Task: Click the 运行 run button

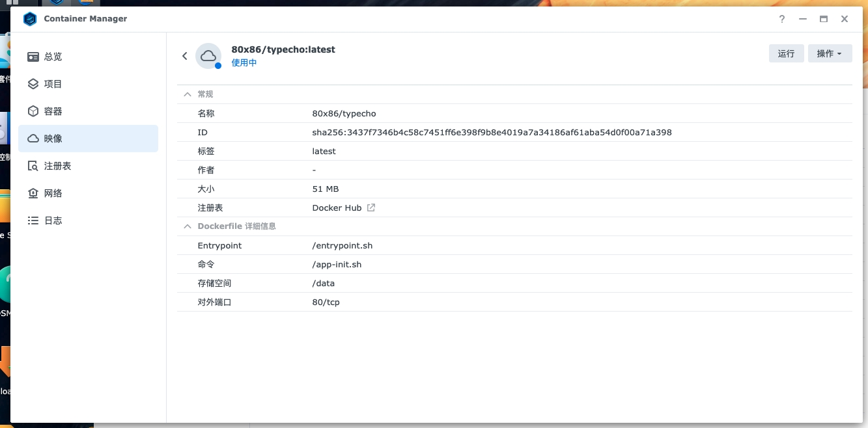Action: (x=787, y=53)
